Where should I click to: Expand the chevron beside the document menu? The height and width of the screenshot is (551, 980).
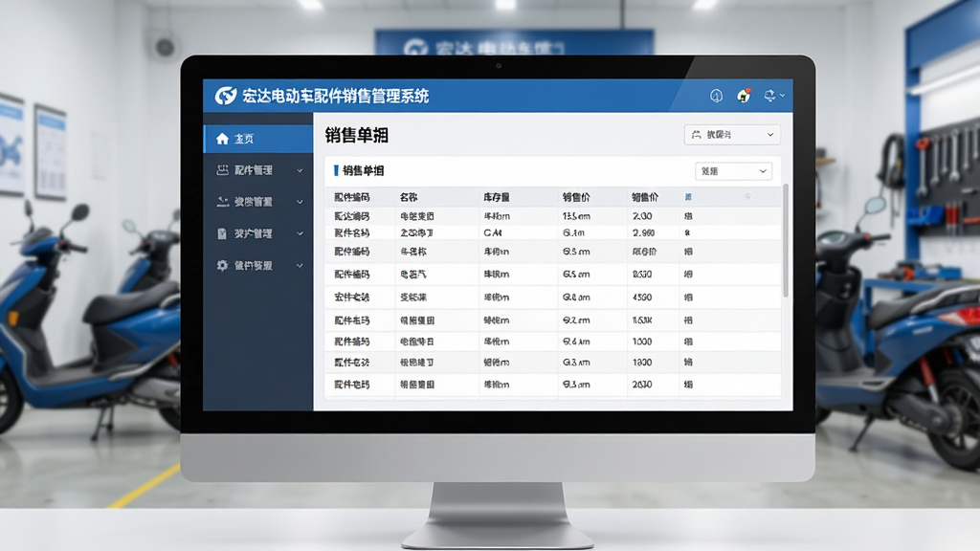point(300,233)
